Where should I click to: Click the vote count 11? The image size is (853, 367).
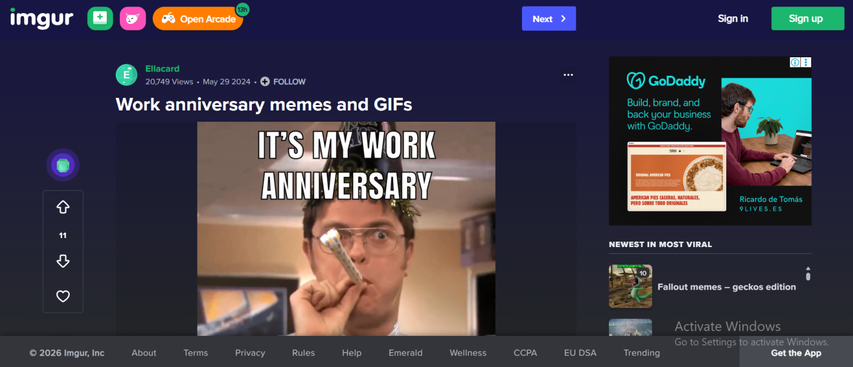point(63,235)
